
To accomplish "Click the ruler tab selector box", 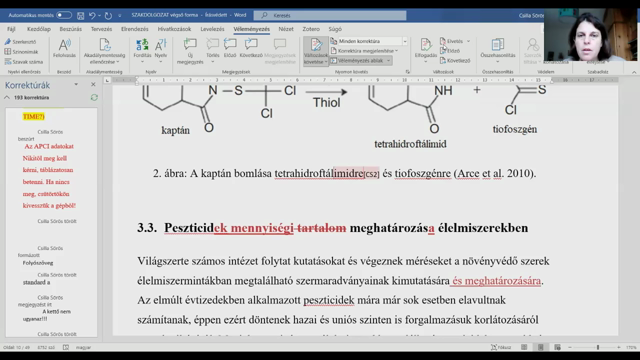I will pyautogui.click(x=107, y=80).
